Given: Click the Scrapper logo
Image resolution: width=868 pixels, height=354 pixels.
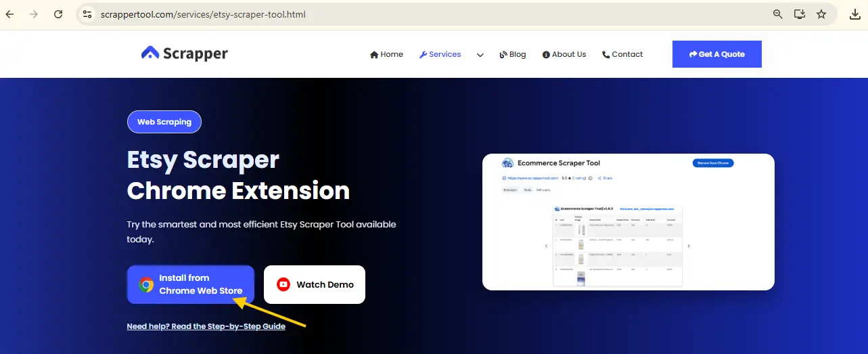Looking at the screenshot, I should tap(185, 53).
